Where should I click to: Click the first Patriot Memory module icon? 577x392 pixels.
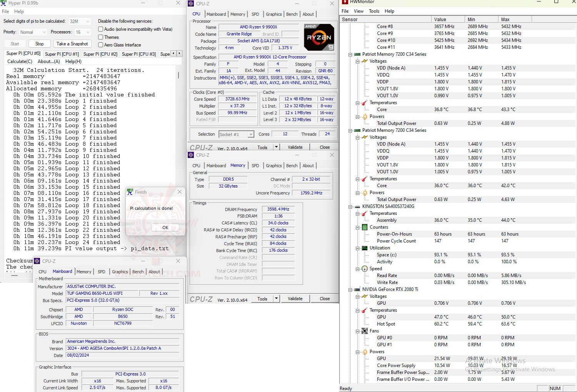pos(357,54)
